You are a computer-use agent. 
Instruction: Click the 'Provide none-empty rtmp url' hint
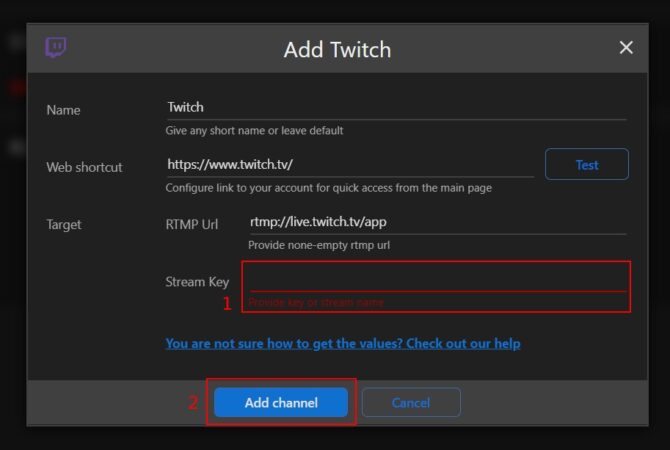pyautogui.click(x=319, y=245)
